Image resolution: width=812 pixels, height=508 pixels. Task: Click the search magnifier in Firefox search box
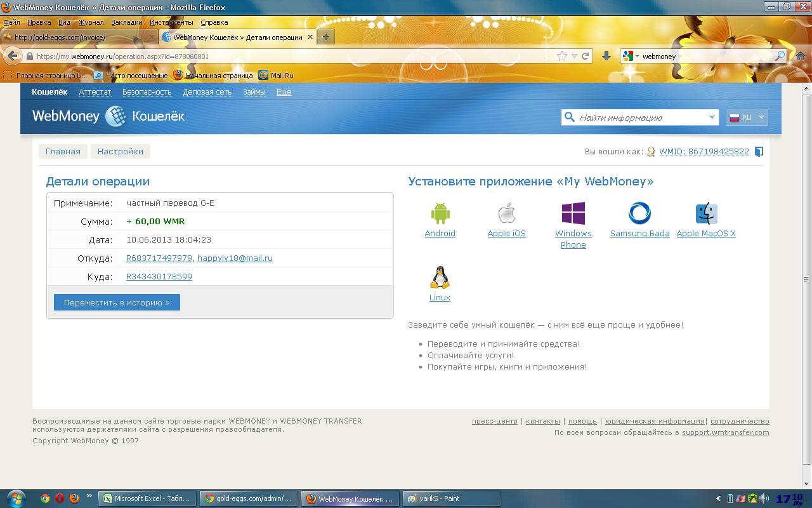780,56
